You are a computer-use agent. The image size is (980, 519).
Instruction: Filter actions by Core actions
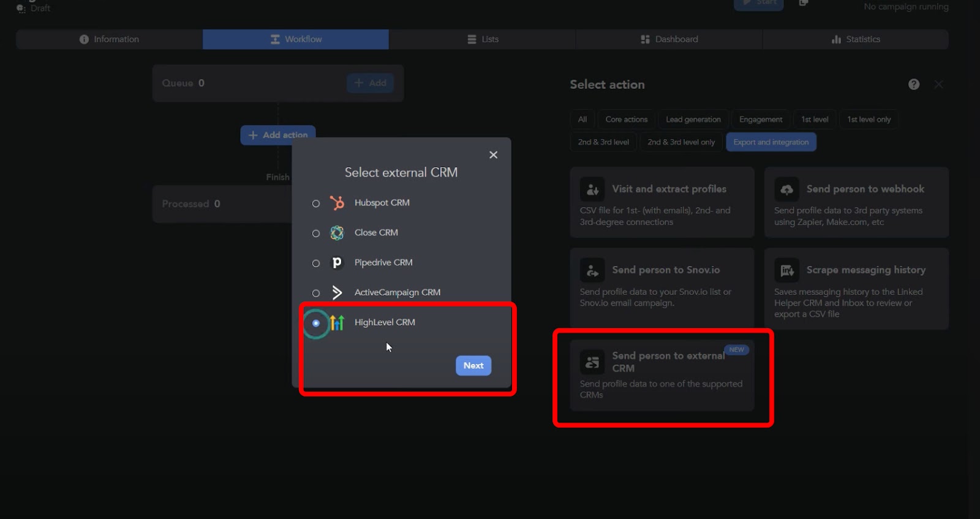(627, 119)
